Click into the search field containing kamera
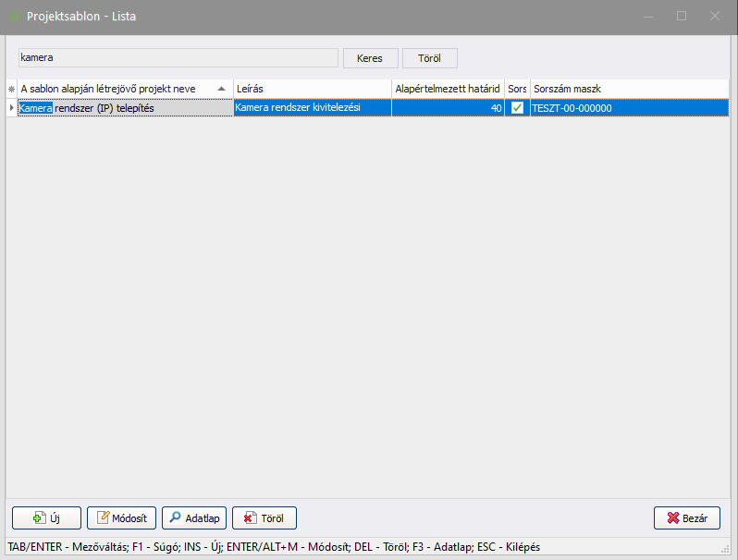Screen dimensions: 738x560 [178, 58]
